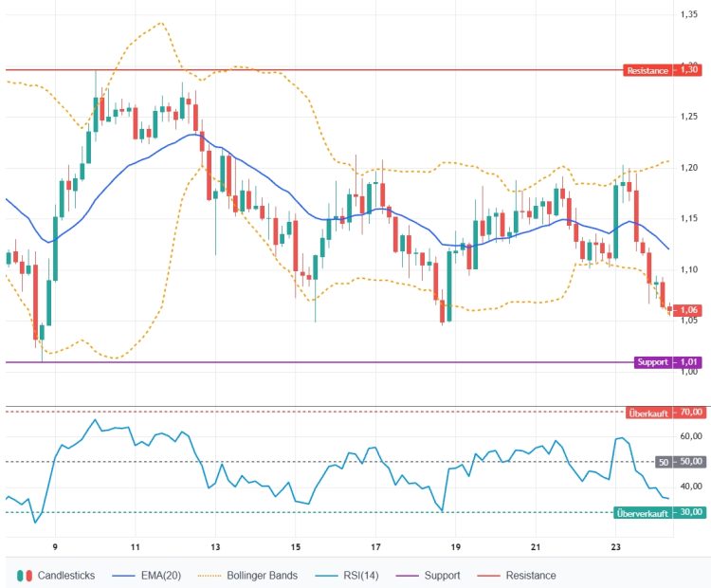The width and height of the screenshot is (711, 588).
Task: Click the 40,00 RSI axis value
Action: click(x=691, y=487)
